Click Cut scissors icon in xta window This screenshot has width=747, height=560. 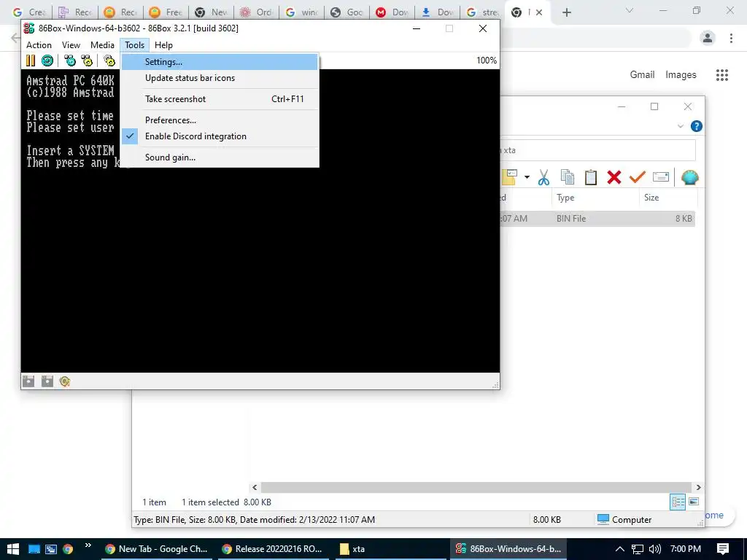coord(543,177)
